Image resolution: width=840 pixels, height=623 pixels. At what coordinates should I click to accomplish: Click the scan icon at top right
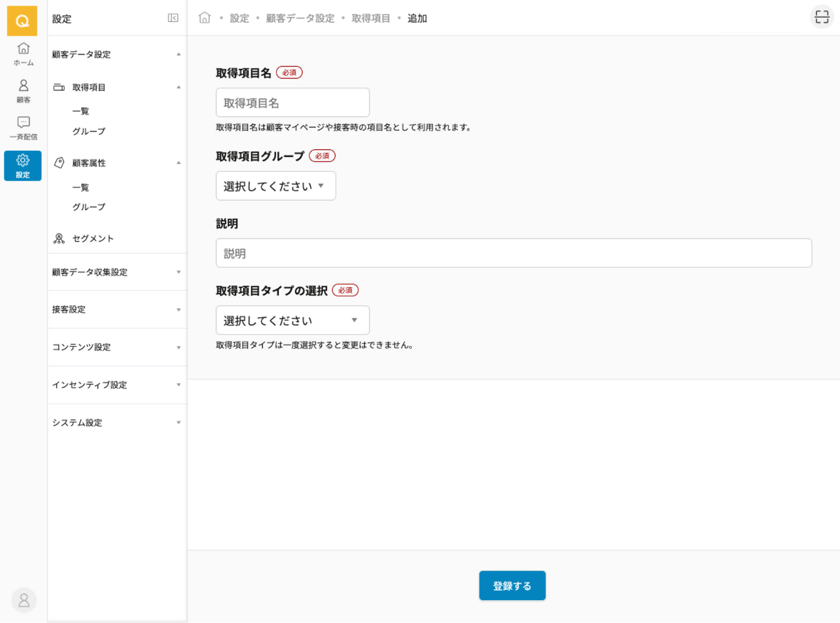[822, 17]
